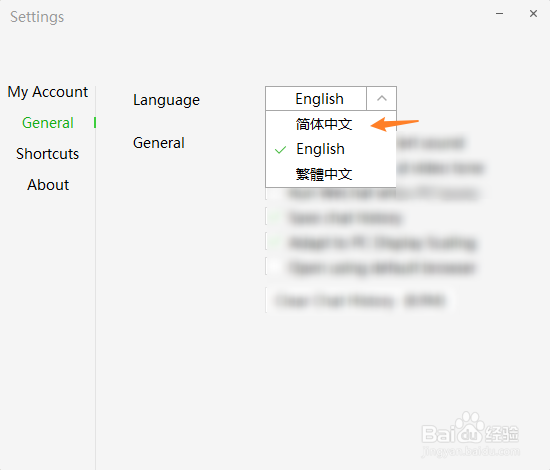The width and height of the screenshot is (550, 470).
Task: Open the My Account settings tab
Action: [x=48, y=92]
